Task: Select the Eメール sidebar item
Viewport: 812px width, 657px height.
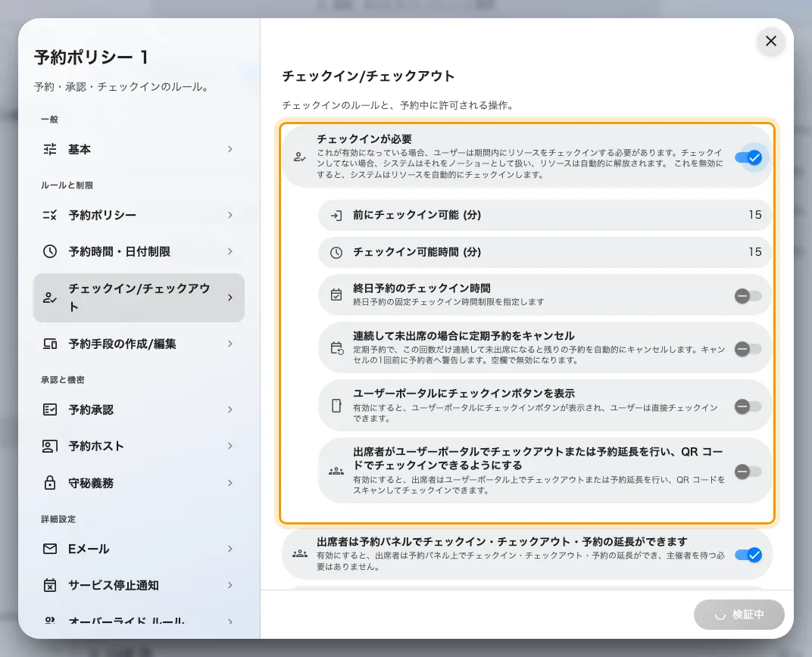Action: pyautogui.click(x=139, y=549)
